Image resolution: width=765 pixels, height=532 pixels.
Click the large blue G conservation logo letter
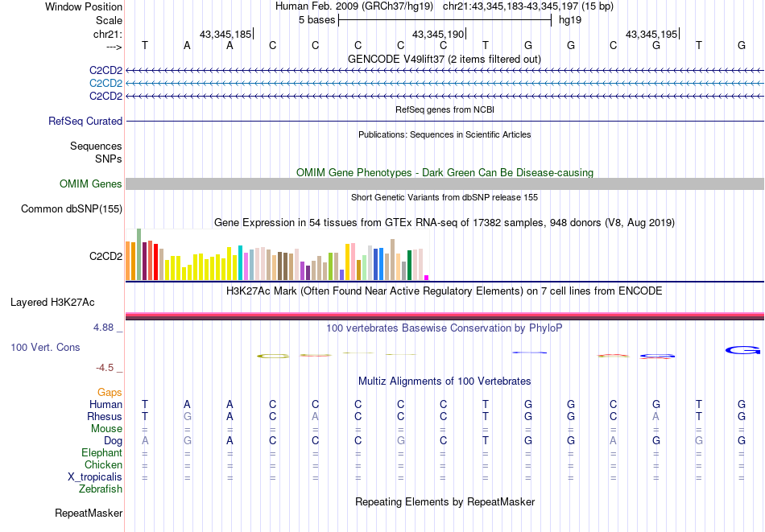coord(743,350)
